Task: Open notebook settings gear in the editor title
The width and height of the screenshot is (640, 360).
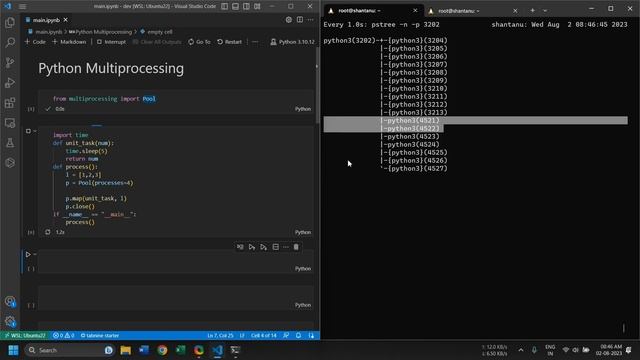Action: (x=289, y=20)
